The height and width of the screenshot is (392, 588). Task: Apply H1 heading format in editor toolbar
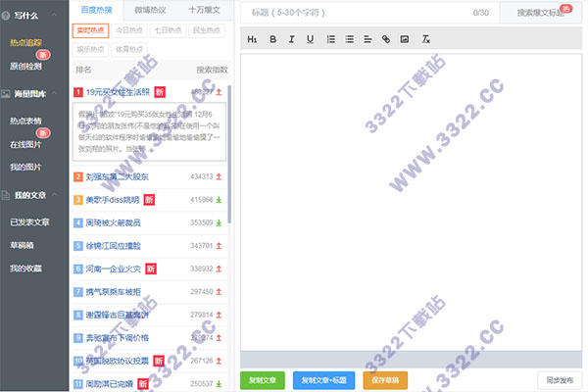point(252,39)
